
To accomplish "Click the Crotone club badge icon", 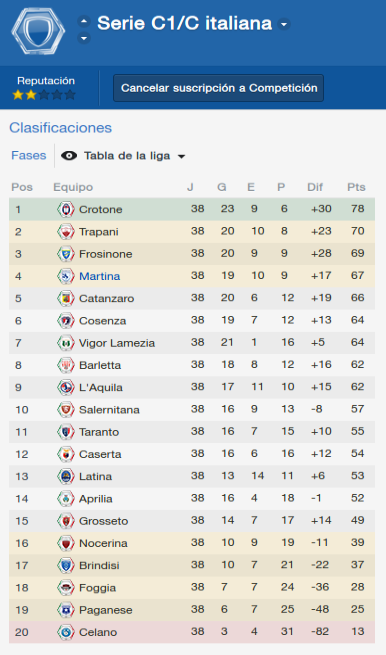I will [x=66, y=209].
